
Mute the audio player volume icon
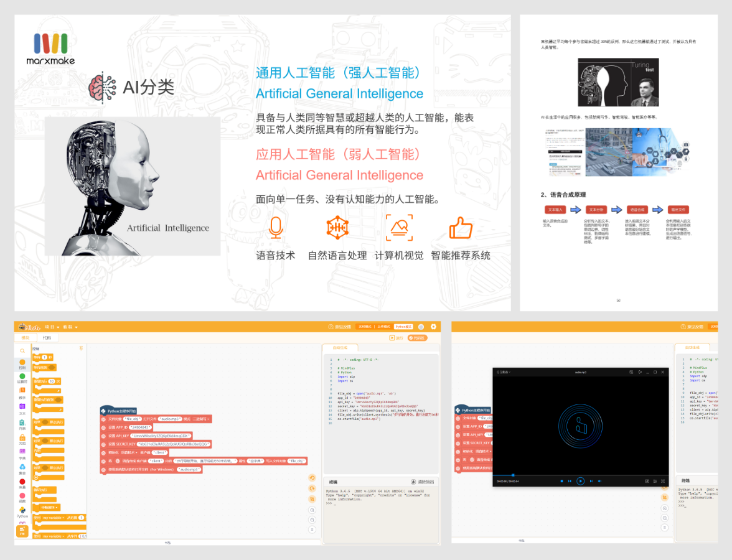[599, 481]
